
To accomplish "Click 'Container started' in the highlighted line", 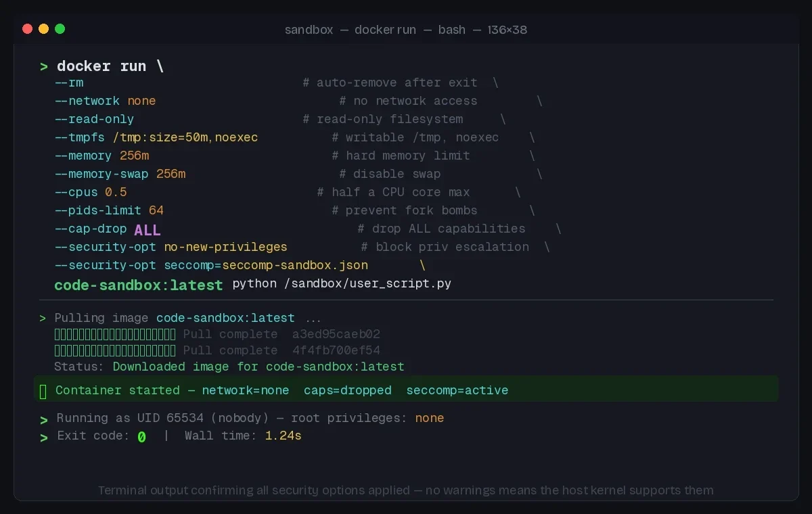I will coord(118,390).
